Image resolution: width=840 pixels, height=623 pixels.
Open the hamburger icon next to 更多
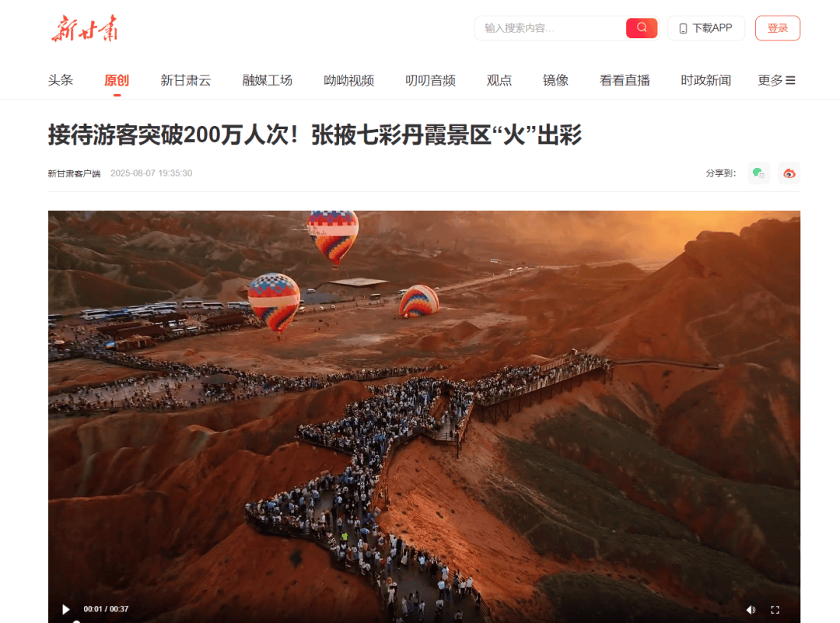tap(790, 80)
